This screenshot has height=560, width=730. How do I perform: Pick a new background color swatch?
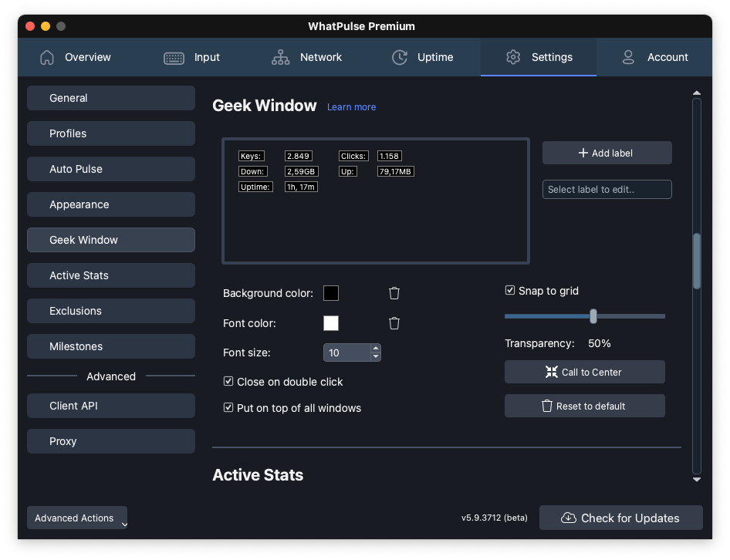331,293
